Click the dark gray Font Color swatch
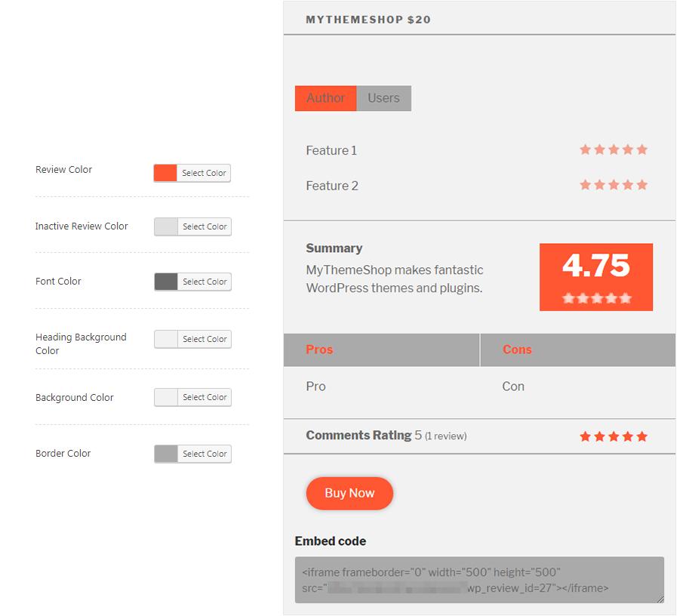Screen dimensions: 677x616 [x=165, y=282]
